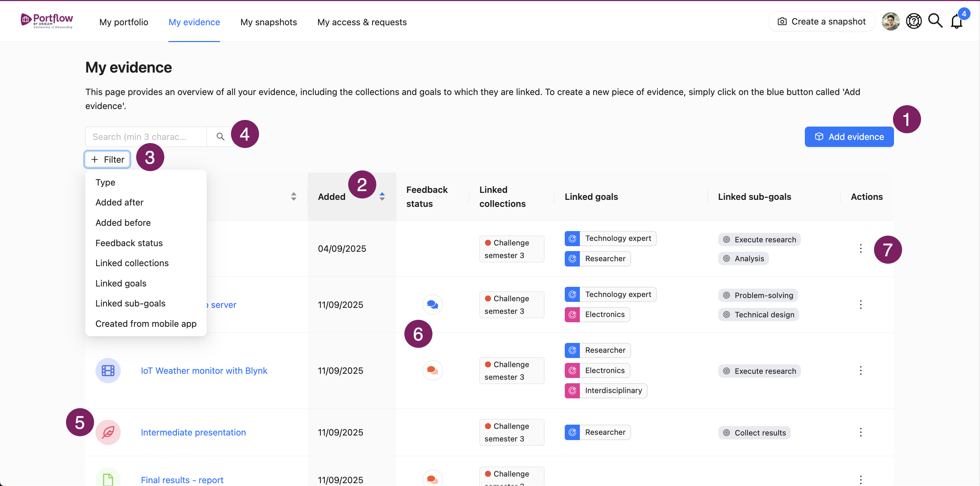Click Add evidence button
980x486 pixels.
pyautogui.click(x=849, y=136)
